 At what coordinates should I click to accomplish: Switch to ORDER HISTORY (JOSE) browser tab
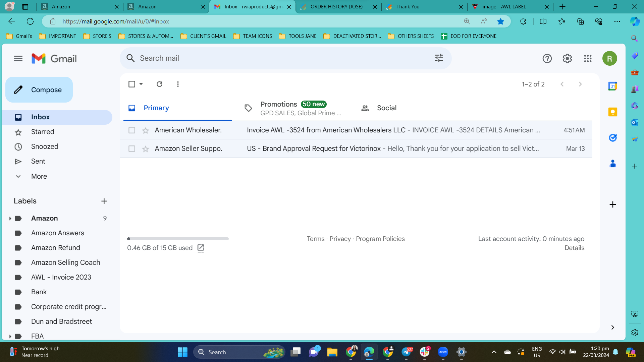(338, 7)
